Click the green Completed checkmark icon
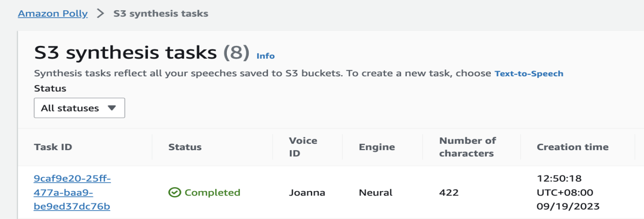 174,193
